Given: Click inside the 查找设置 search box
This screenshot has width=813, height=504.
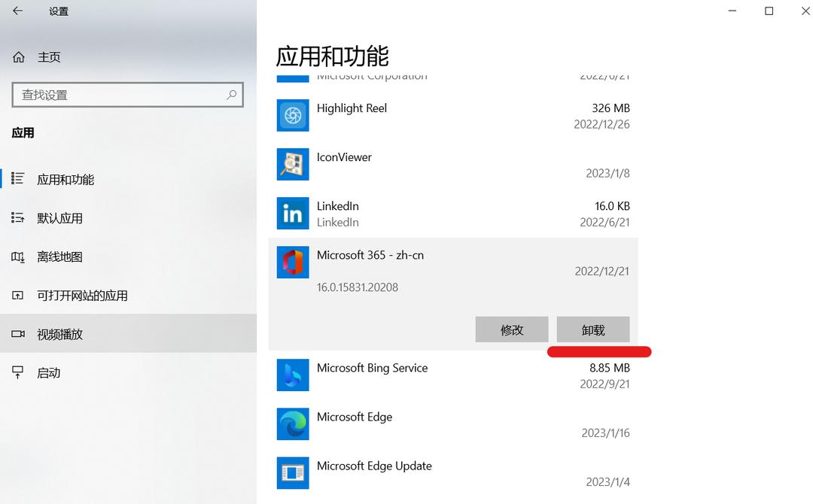Looking at the screenshot, I should coord(120,95).
